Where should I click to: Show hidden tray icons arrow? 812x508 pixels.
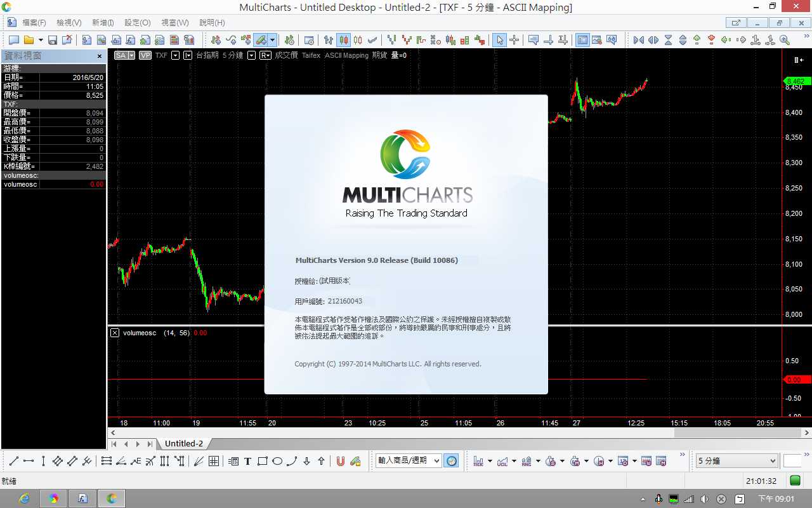tap(643, 499)
